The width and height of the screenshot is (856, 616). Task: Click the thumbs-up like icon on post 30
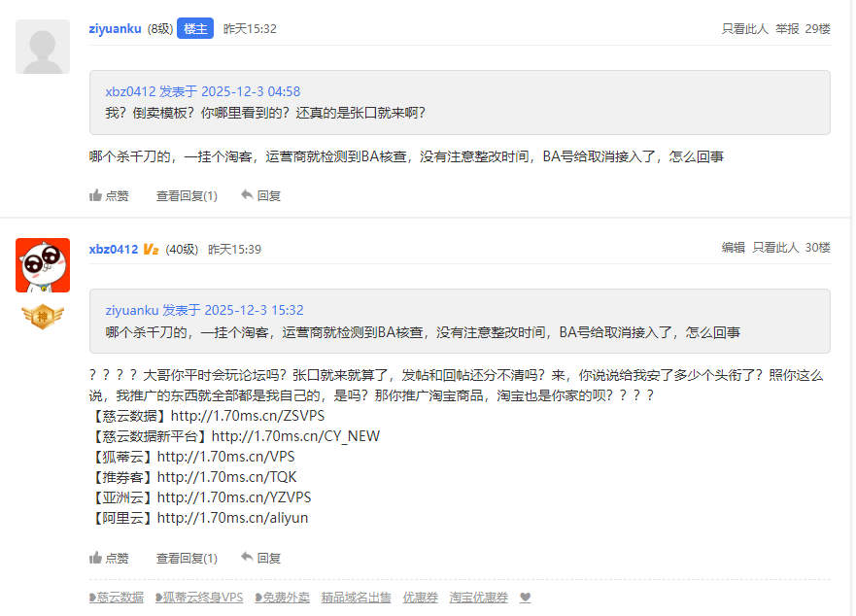(97, 558)
